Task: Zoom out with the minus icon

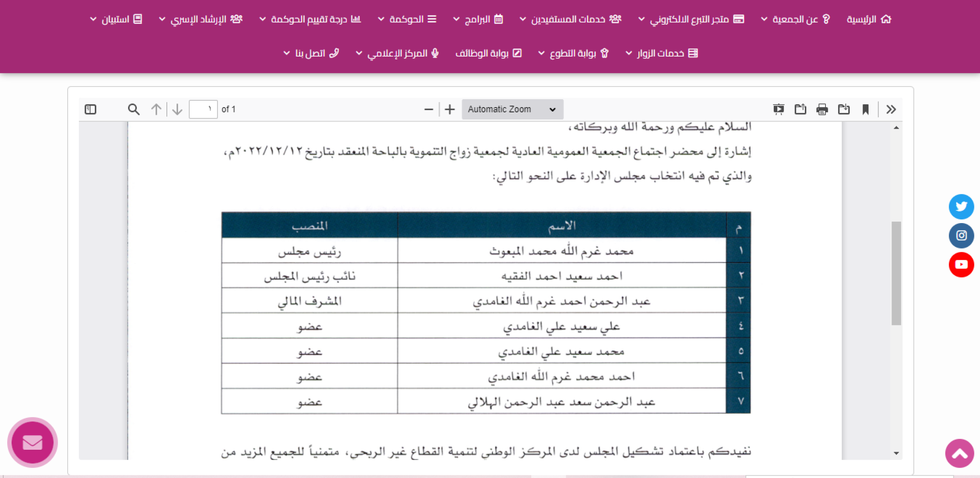Action: point(428,109)
